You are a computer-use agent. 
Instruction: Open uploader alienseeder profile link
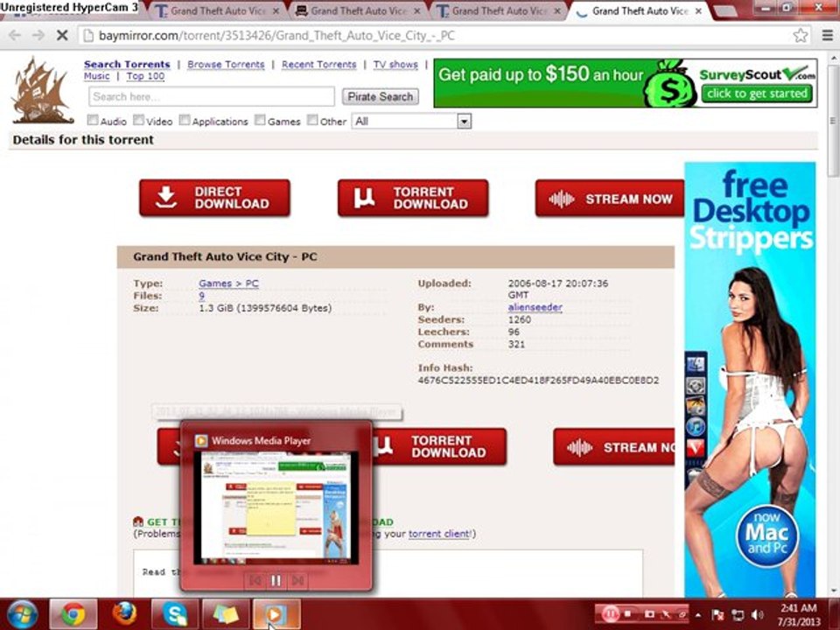point(535,307)
